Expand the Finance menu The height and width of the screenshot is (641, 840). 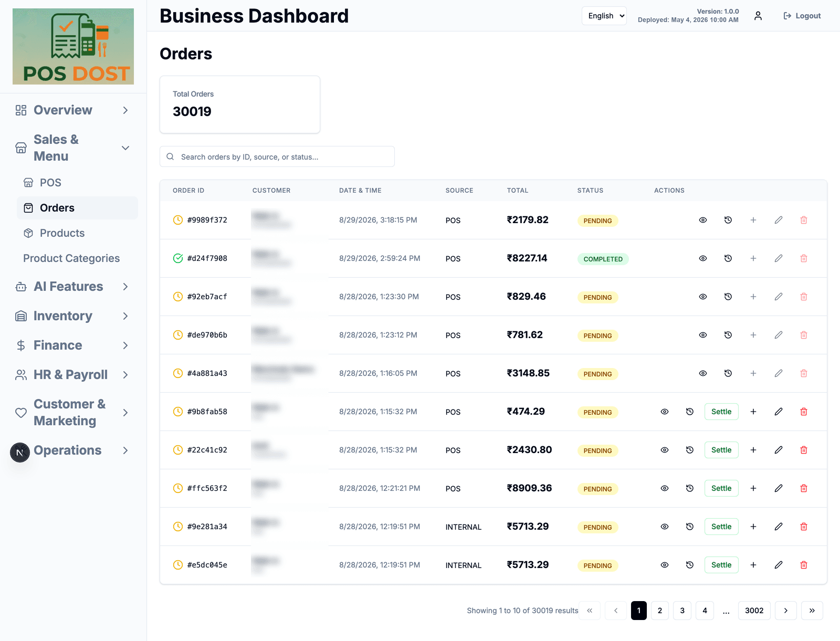[x=73, y=345]
